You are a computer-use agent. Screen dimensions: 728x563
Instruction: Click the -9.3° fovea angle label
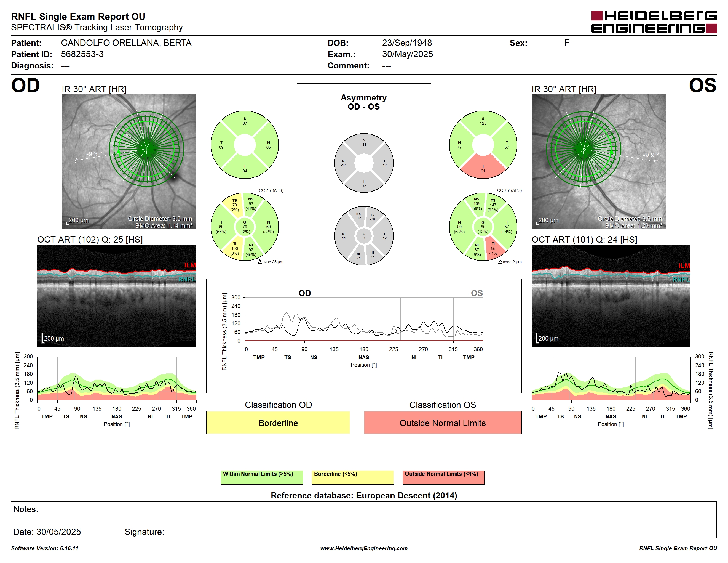coord(94,154)
